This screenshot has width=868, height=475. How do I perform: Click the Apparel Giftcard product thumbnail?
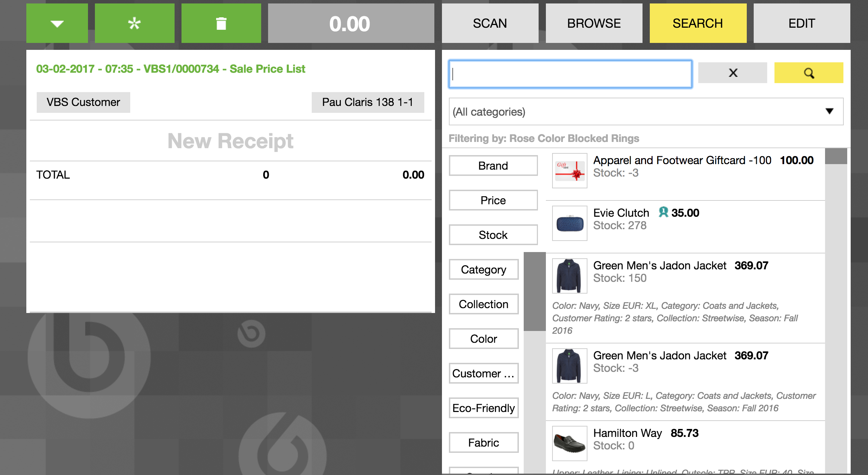569,171
